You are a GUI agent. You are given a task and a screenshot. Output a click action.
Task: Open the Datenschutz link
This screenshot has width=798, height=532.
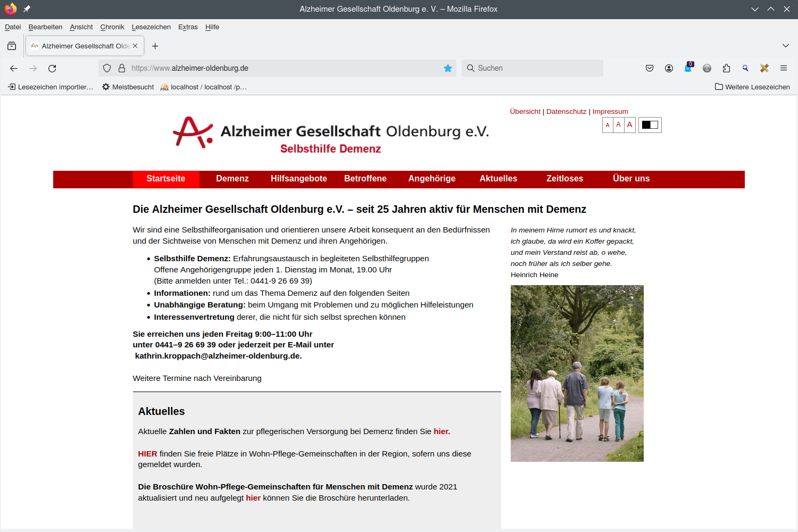566,111
